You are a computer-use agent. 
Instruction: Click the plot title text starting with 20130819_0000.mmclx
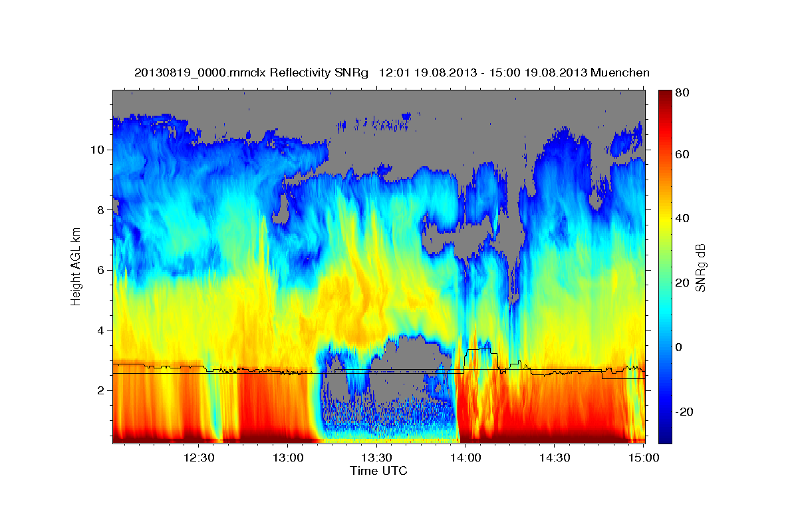[x=392, y=72]
